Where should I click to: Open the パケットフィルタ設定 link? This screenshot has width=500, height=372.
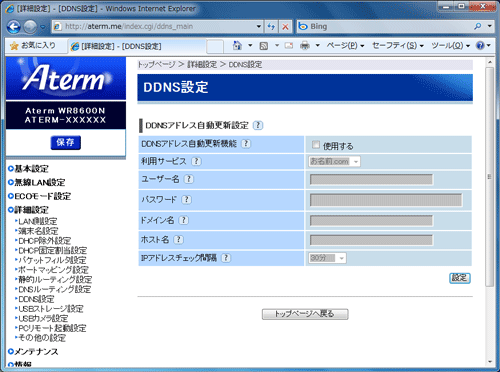pos(52,260)
